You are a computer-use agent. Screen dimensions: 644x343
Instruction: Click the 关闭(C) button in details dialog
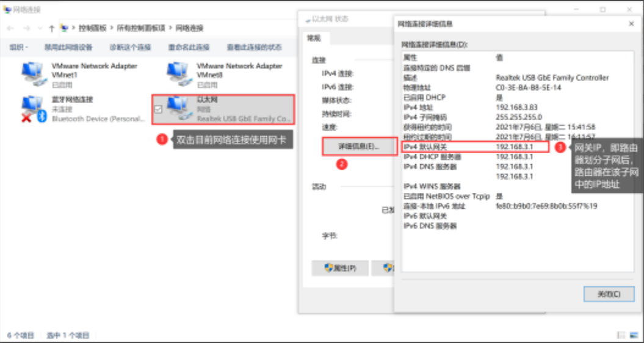(609, 294)
